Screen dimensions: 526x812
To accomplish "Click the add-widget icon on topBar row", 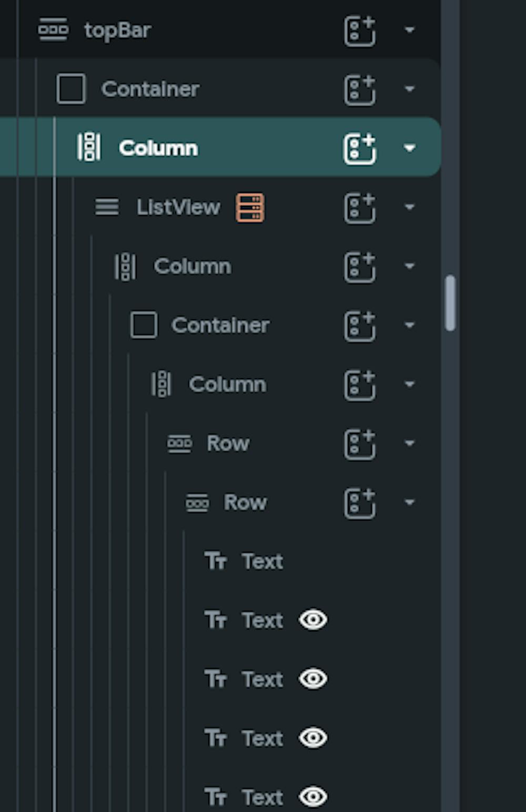I will tap(360, 31).
